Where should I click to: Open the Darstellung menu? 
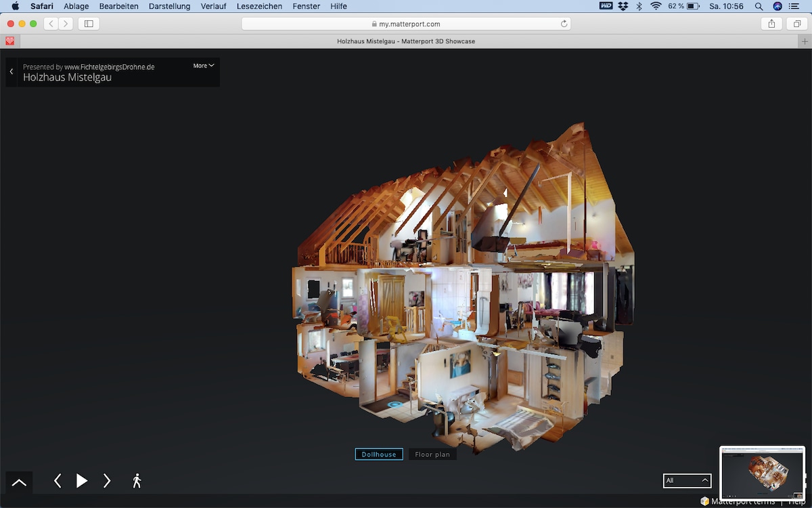pyautogui.click(x=170, y=6)
